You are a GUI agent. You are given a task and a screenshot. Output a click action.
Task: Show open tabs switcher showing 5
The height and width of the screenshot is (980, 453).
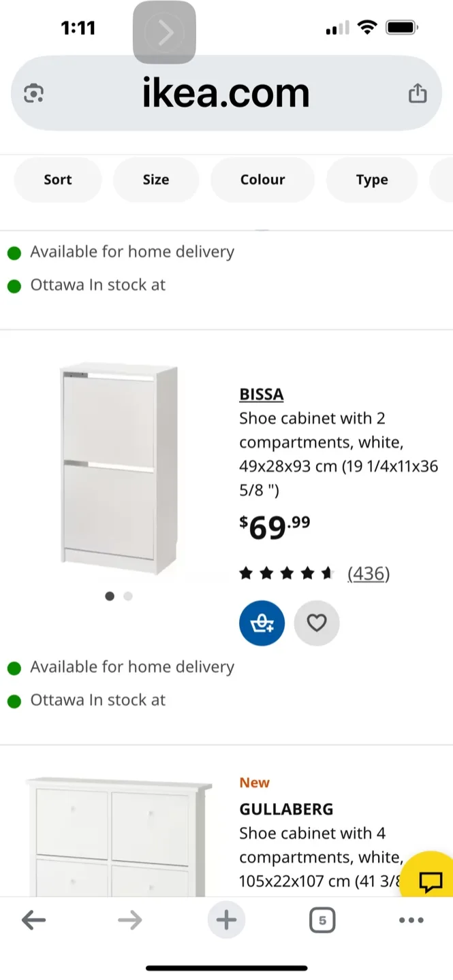322,921
